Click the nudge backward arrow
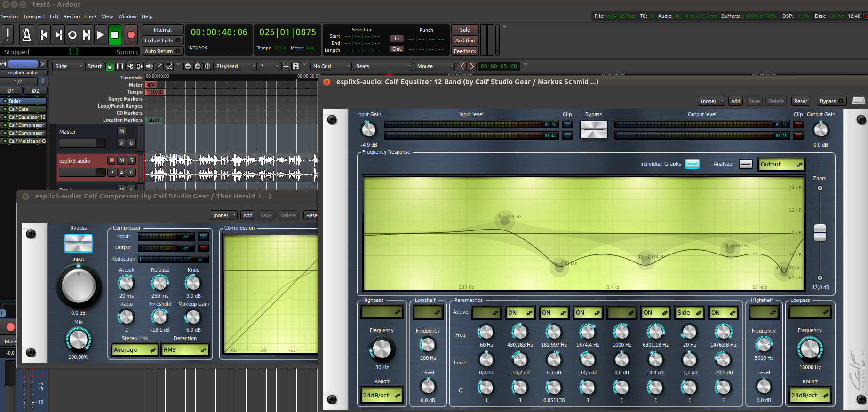The width and height of the screenshot is (868, 412). pos(462,66)
